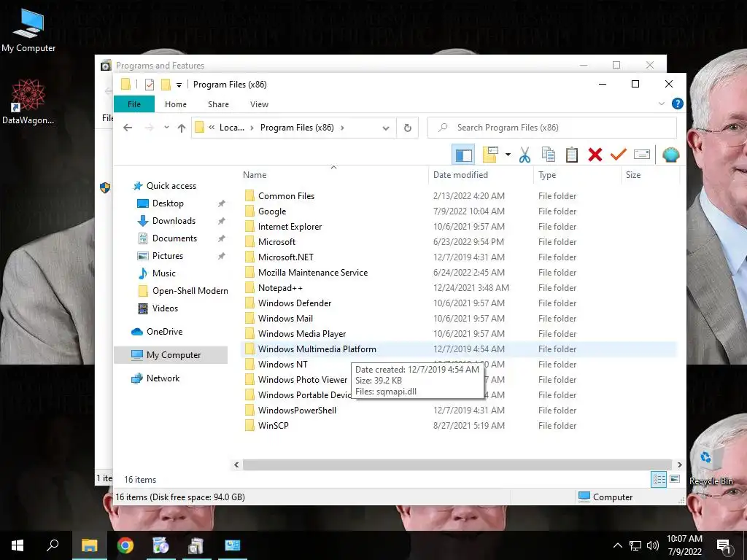Image resolution: width=747 pixels, height=560 pixels.
Task: Click Local Disk breadcrumb in address bar
Action: 231,128
